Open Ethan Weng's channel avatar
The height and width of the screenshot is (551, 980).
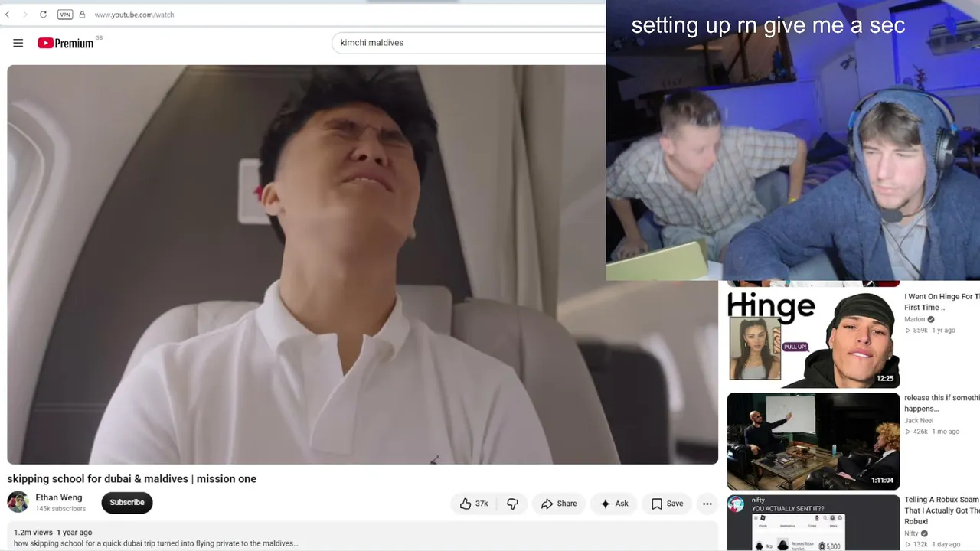[x=18, y=502]
